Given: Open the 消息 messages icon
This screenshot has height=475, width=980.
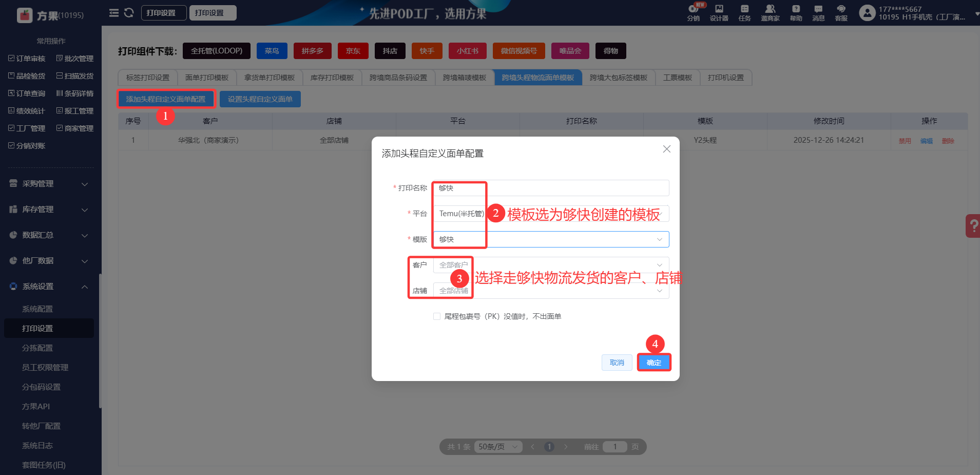Looking at the screenshot, I should tap(818, 13).
